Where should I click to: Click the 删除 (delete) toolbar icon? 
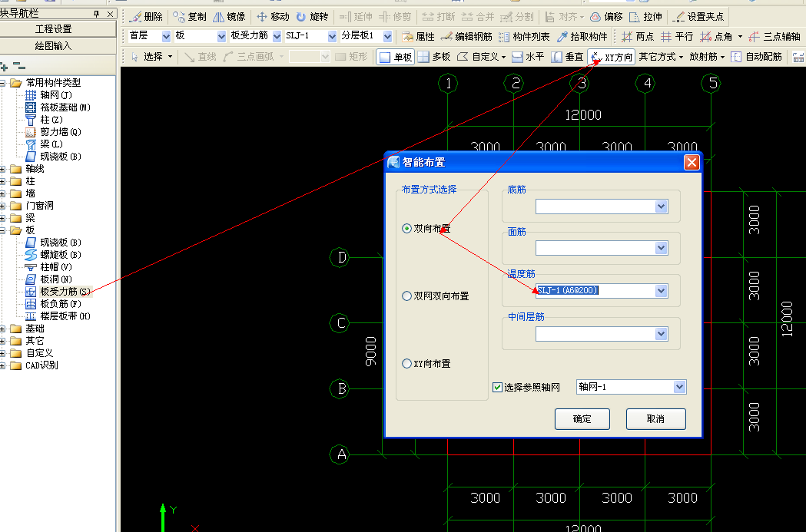(x=147, y=17)
